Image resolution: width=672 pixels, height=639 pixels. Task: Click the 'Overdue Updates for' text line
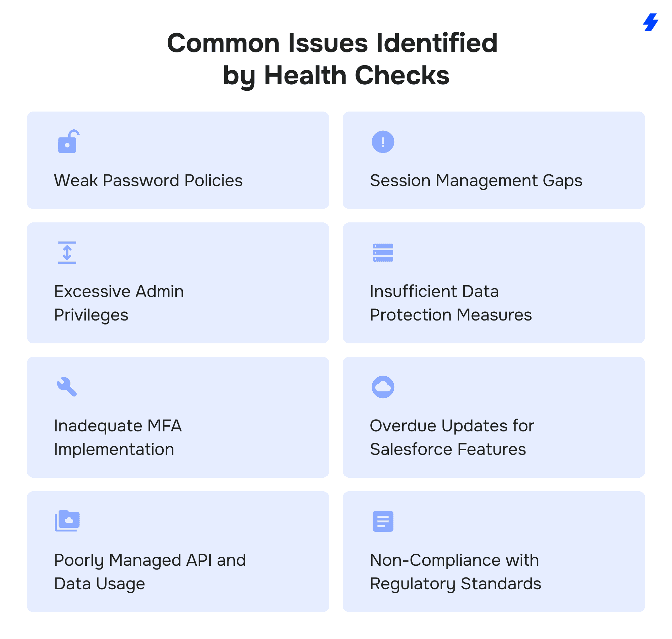click(452, 426)
